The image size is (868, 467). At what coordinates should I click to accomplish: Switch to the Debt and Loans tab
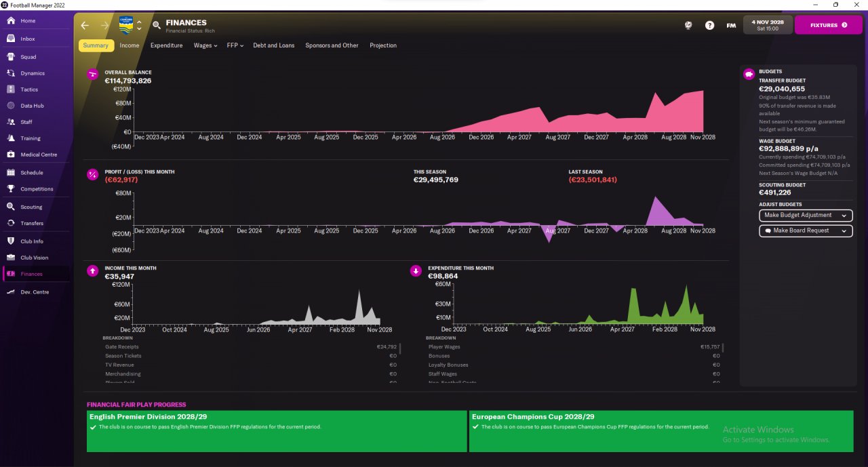coord(274,45)
